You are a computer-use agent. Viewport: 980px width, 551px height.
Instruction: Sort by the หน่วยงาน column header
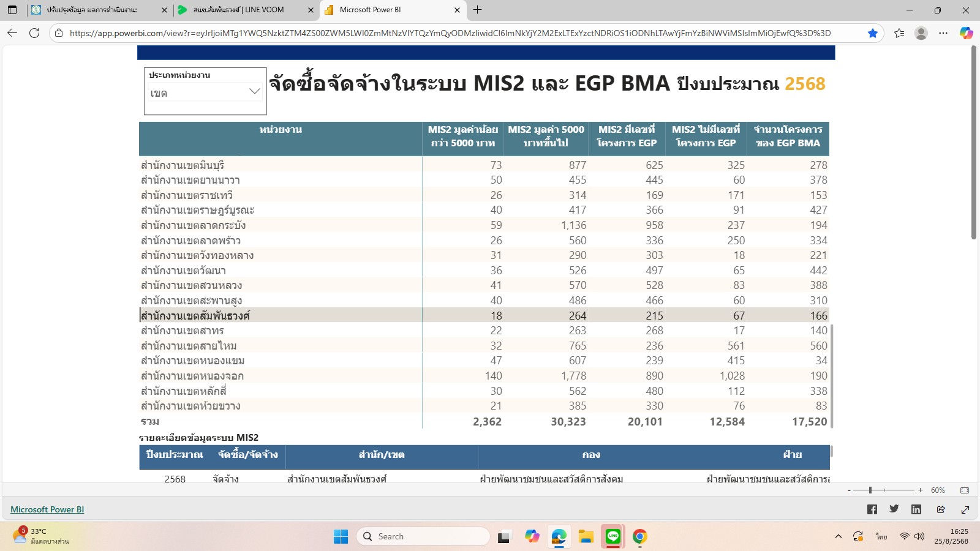[281, 138]
